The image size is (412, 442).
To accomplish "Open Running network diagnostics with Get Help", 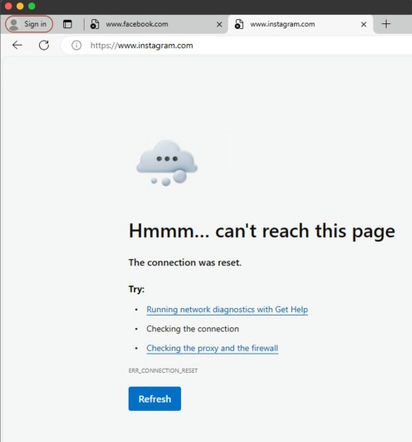I will (227, 309).
